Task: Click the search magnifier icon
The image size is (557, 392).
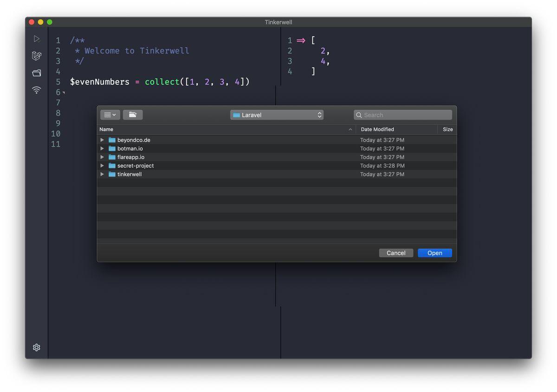Action: (359, 115)
